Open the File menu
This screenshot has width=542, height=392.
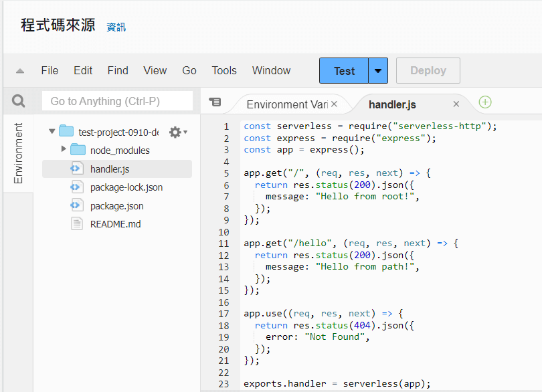pyautogui.click(x=50, y=71)
